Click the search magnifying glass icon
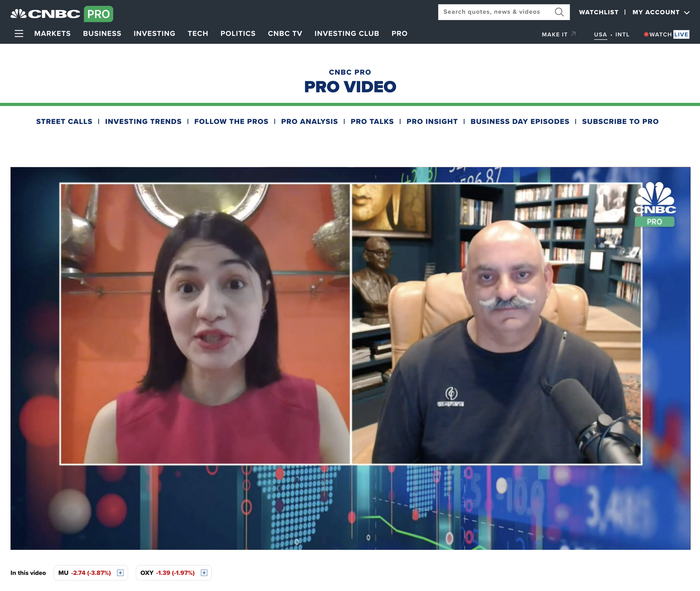The width and height of the screenshot is (700, 591). (559, 12)
